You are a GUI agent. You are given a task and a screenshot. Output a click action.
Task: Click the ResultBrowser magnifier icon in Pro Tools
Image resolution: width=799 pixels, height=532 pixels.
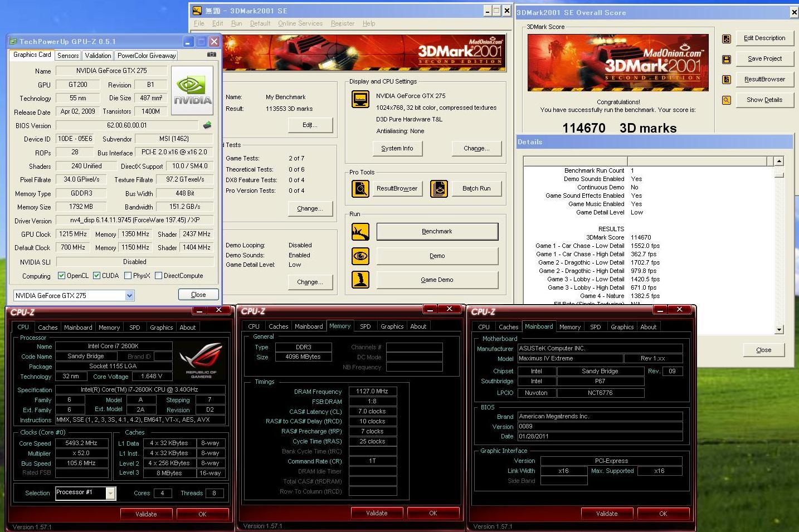pos(360,188)
